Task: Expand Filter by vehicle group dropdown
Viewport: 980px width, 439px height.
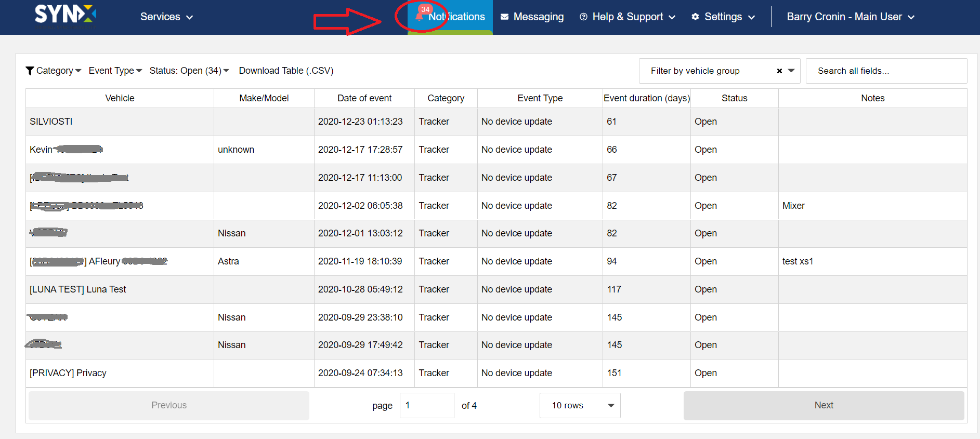Action: click(x=791, y=71)
